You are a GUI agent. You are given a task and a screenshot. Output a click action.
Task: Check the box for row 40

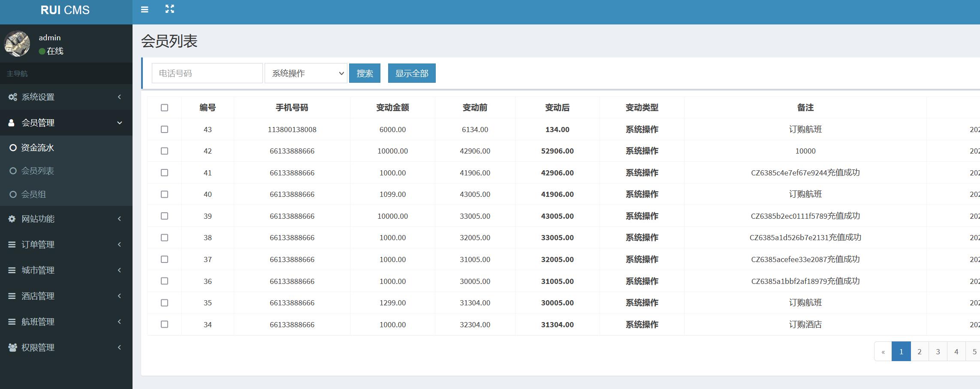[x=164, y=194]
